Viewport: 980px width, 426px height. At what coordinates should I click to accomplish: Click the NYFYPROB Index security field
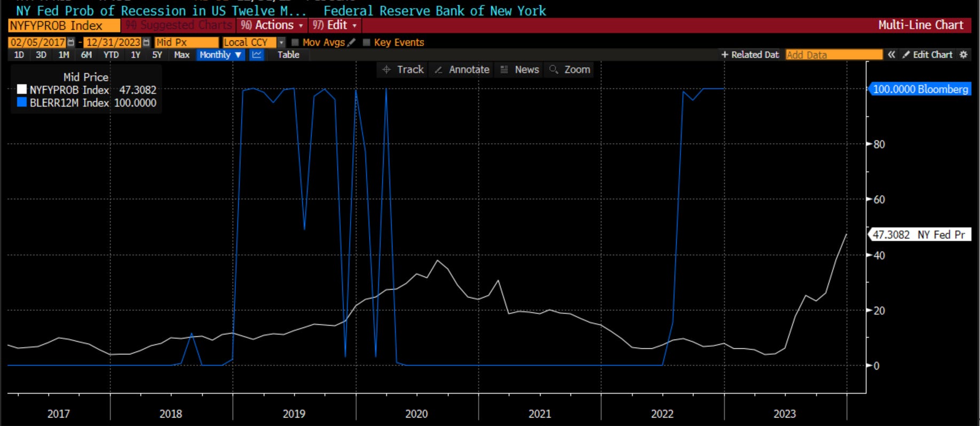tap(64, 25)
